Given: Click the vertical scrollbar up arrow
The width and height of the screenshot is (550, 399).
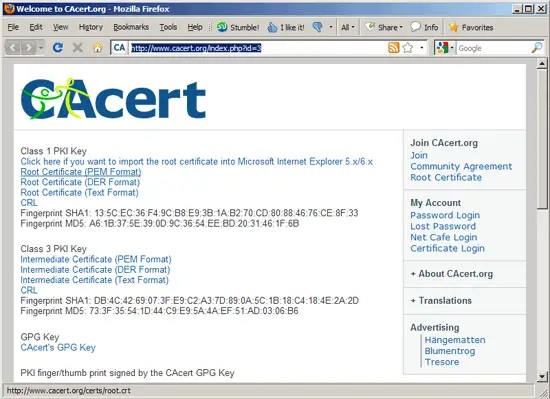Looking at the screenshot, I should pyautogui.click(x=542, y=64).
